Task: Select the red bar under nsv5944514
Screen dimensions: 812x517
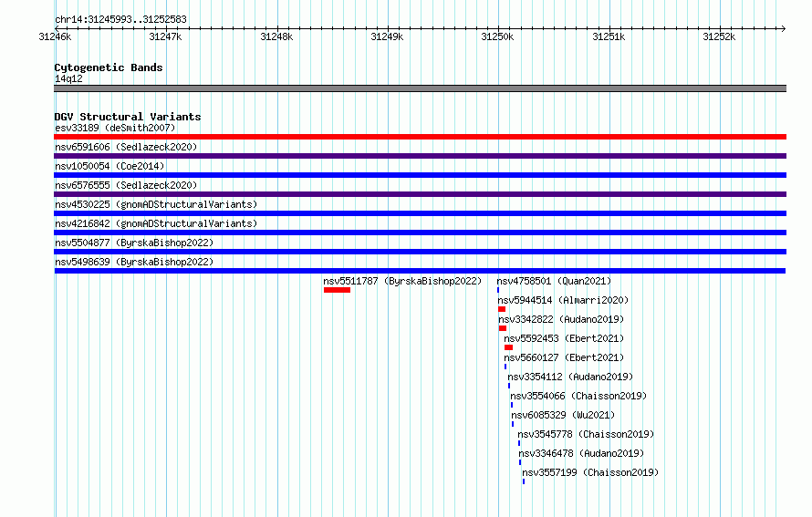Action: tap(502, 309)
